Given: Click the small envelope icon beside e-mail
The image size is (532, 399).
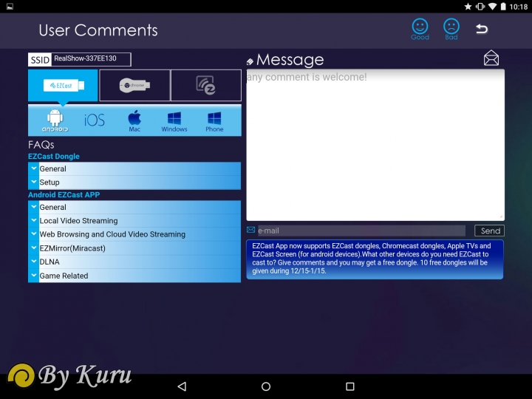Looking at the screenshot, I should [250, 230].
